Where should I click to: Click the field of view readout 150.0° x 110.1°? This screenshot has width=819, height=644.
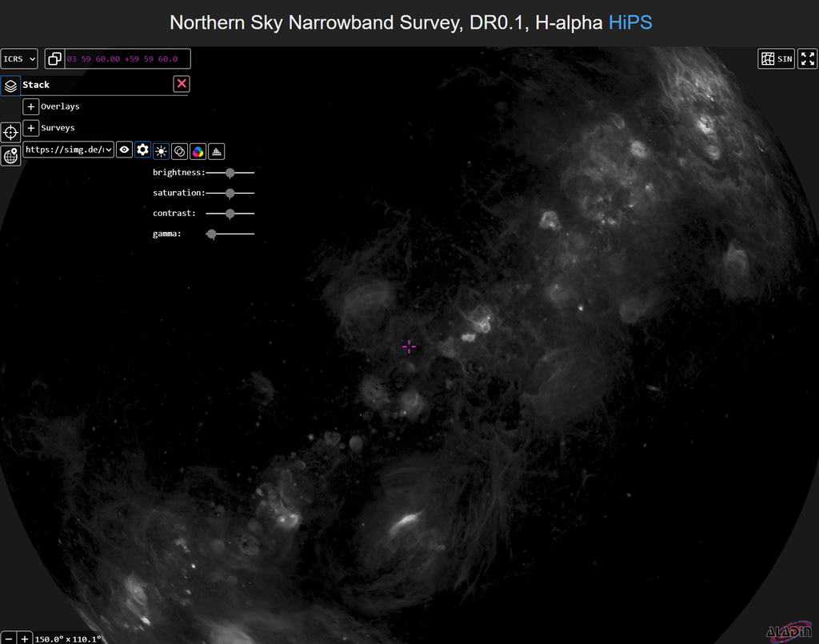(68, 638)
